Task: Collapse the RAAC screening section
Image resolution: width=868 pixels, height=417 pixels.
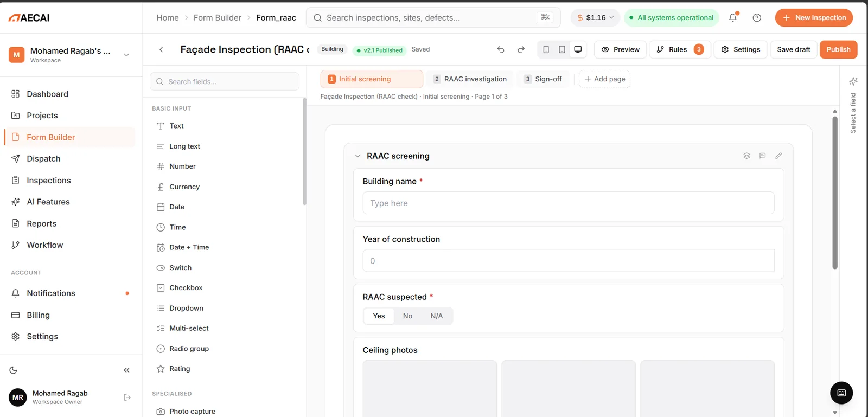Action: click(x=358, y=156)
